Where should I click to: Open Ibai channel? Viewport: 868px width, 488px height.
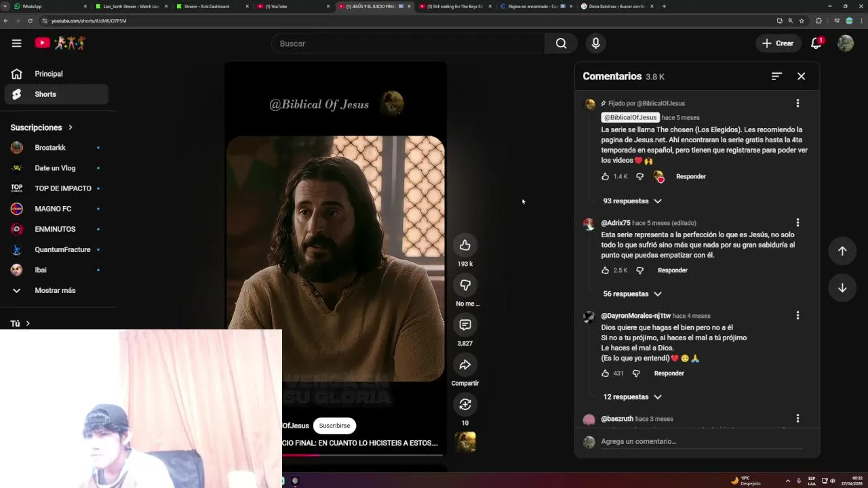click(57, 270)
